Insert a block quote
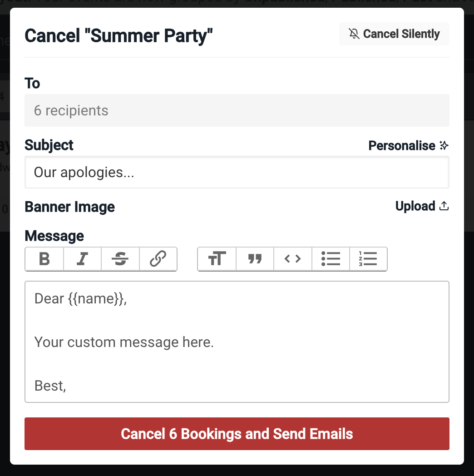The height and width of the screenshot is (476, 474). tap(255, 259)
